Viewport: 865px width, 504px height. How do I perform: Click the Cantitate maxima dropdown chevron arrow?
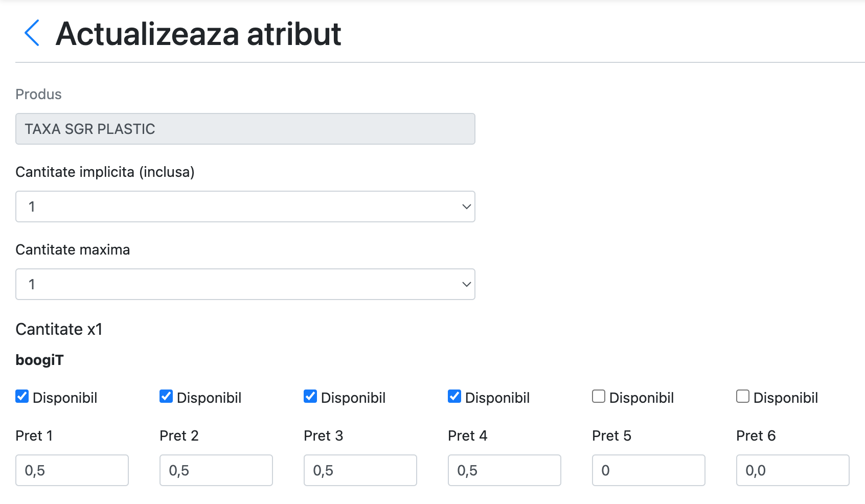click(466, 284)
